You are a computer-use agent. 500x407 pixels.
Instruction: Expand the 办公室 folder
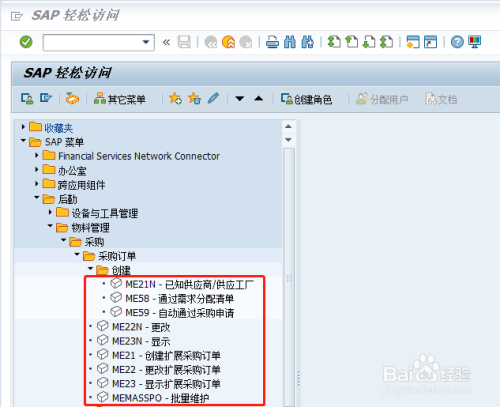(37, 169)
